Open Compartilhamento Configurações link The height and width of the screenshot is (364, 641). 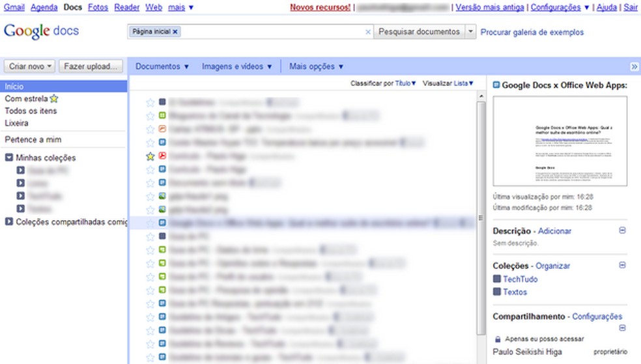pyautogui.click(x=597, y=316)
